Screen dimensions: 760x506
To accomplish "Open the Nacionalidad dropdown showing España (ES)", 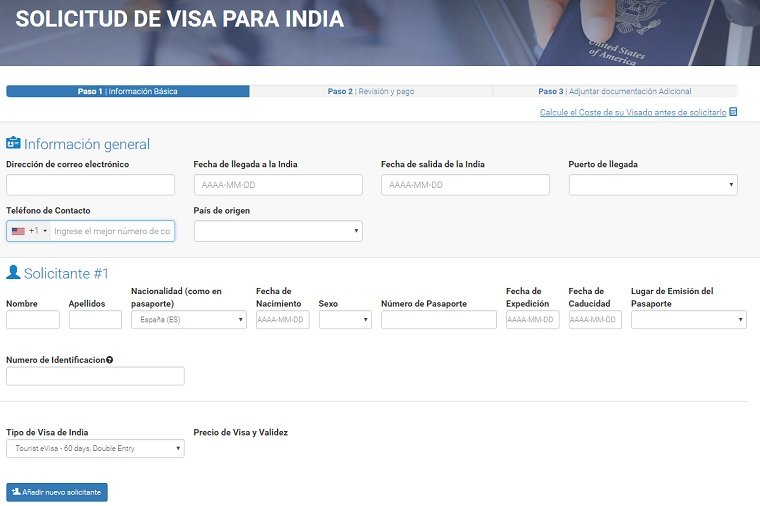I will [x=189, y=320].
